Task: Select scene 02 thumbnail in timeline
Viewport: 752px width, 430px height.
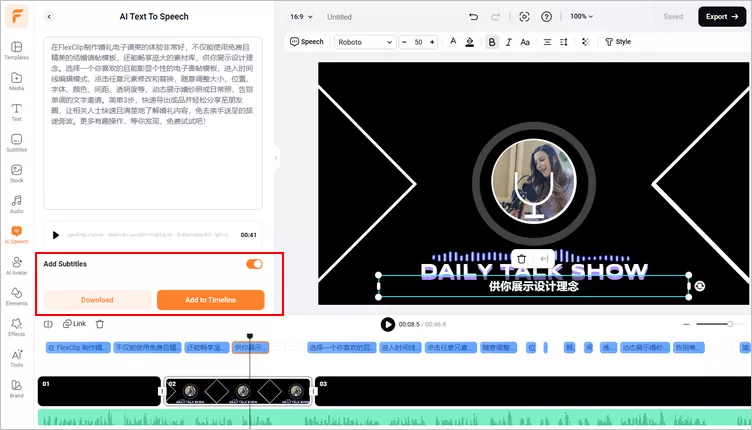Action: click(x=238, y=391)
